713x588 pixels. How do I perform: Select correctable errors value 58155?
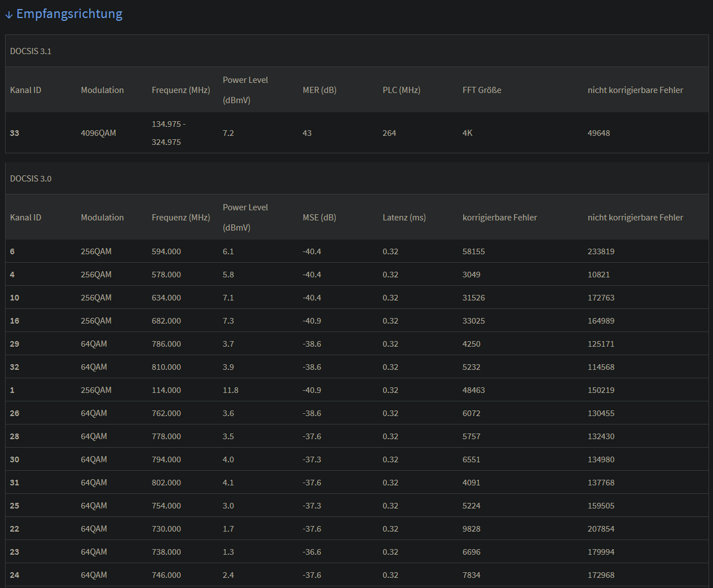pyautogui.click(x=473, y=251)
